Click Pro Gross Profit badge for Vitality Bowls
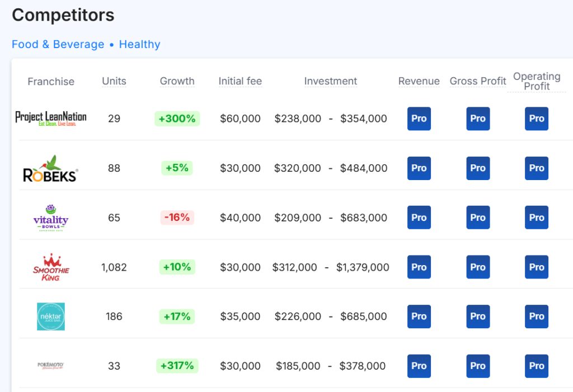573x392 pixels. [478, 218]
